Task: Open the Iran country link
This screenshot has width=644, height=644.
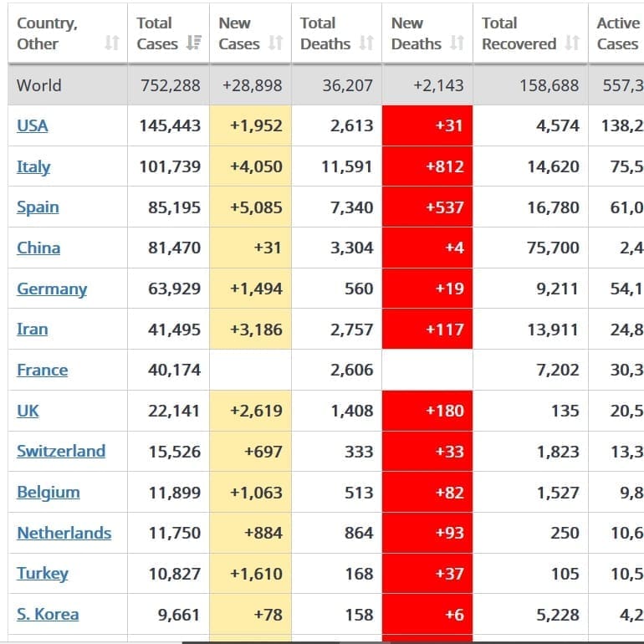Action: point(33,329)
